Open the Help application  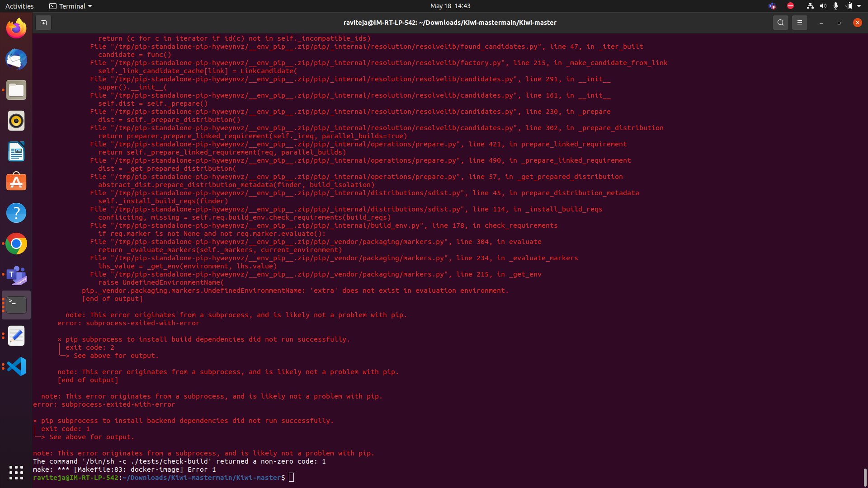[16, 213]
